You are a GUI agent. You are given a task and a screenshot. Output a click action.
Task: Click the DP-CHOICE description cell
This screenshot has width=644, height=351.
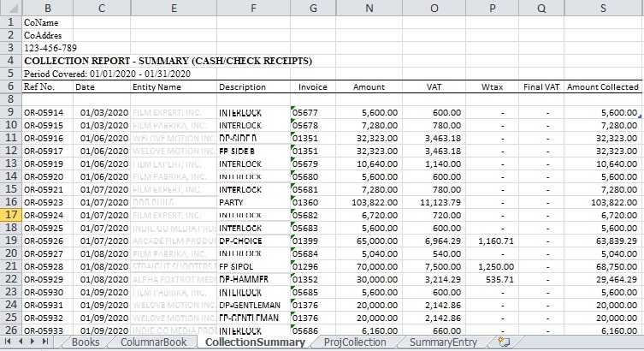coord(253,241)
